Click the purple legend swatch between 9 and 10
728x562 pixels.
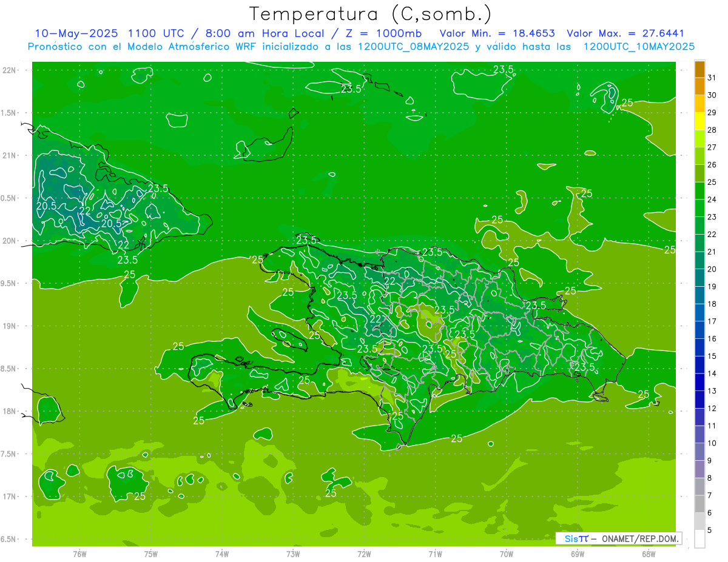(699, 452)
